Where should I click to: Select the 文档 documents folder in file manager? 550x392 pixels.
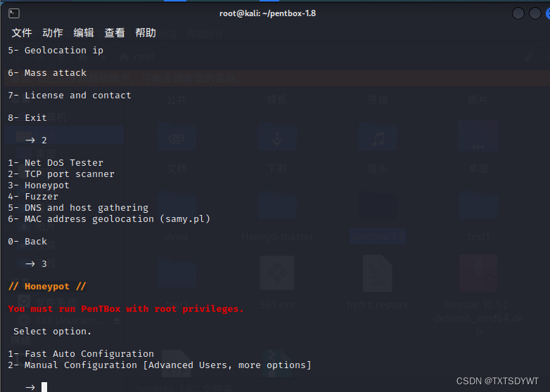[177, 148]
